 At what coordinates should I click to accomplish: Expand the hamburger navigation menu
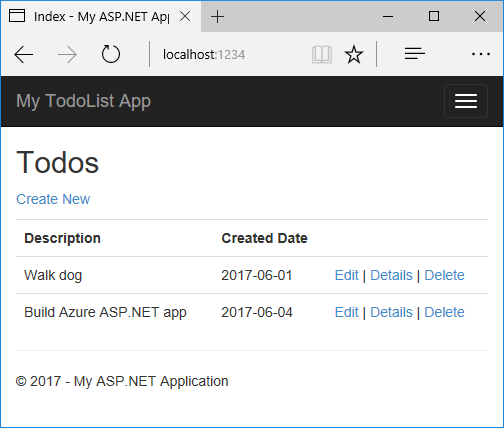[466, 101]
